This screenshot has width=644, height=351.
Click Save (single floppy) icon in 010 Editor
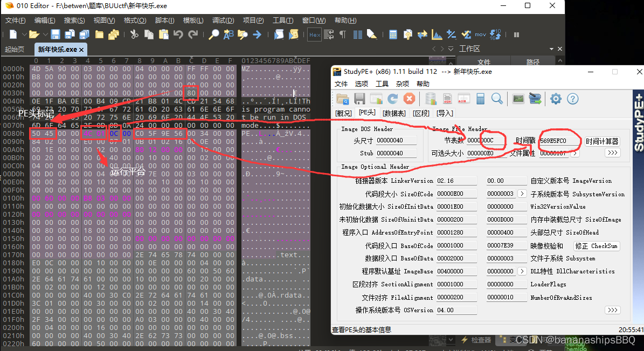[x=56, y=35]
